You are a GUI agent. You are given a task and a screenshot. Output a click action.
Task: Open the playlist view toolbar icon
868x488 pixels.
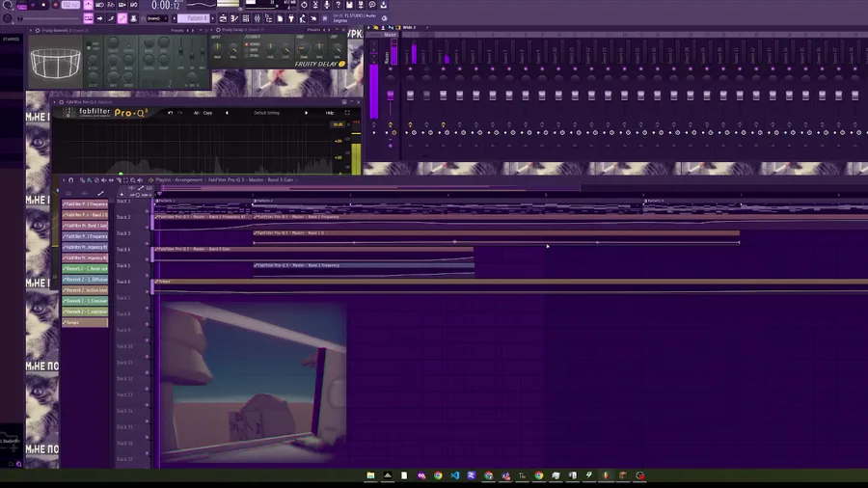coord(223,18)
